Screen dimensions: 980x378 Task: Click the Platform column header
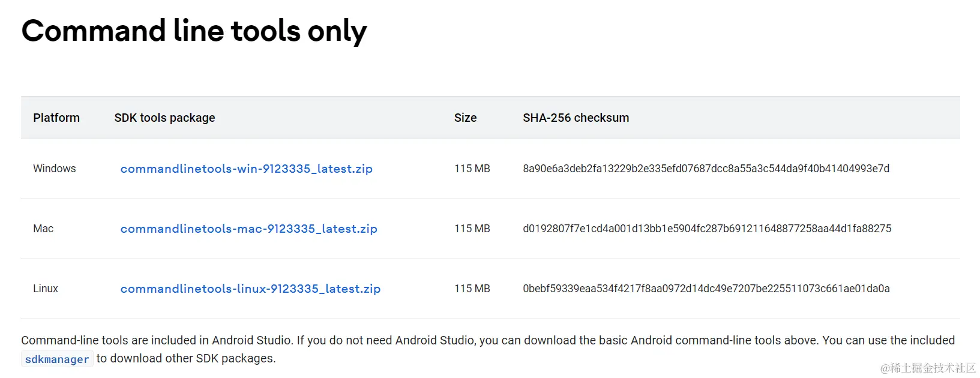tap(56, 118)
